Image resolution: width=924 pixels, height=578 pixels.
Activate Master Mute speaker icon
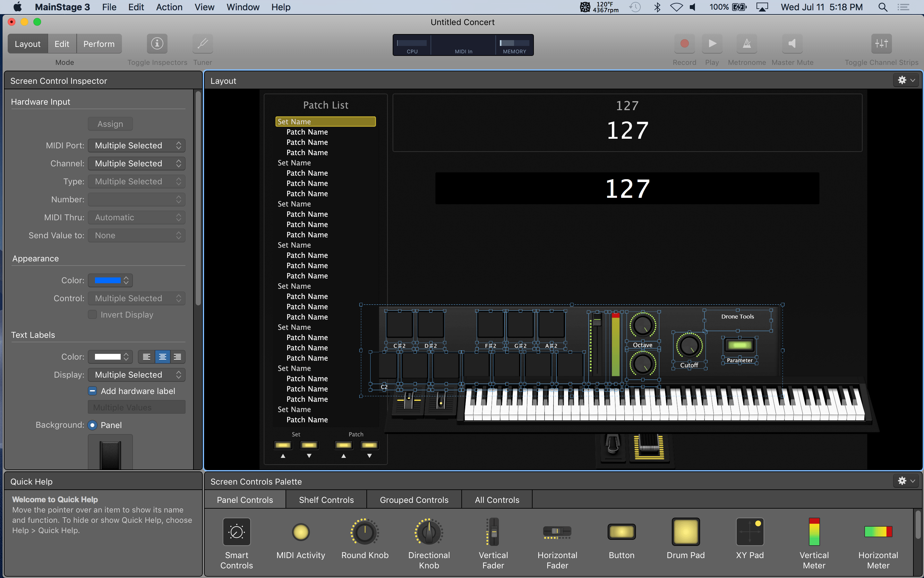point(792,44)
